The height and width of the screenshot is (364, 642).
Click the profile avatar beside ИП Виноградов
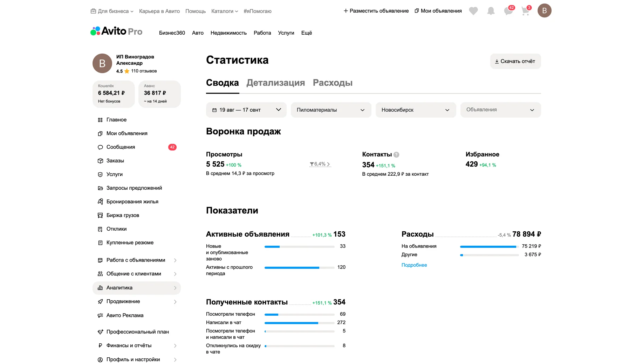tap(102, 63)
